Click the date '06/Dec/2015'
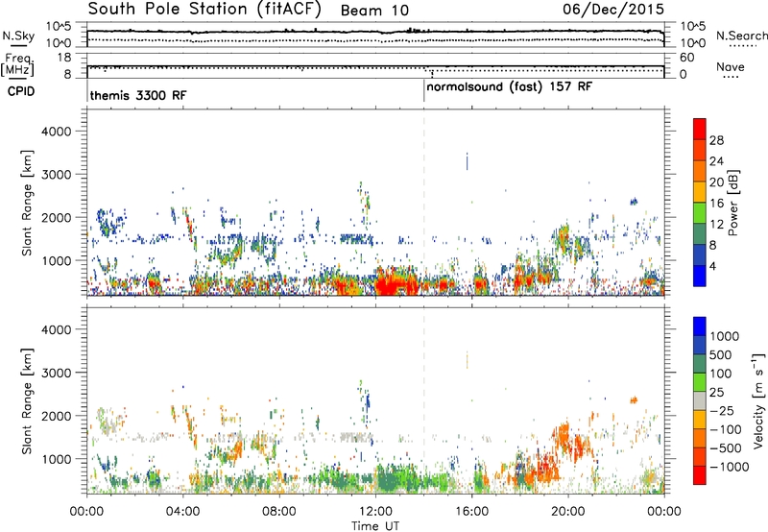The width and height of the screenshot is (768, 532). (x=613, y=10)
